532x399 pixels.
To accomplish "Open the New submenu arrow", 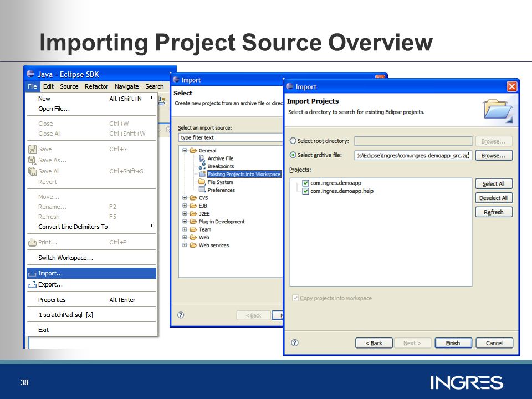I will 152,98.
